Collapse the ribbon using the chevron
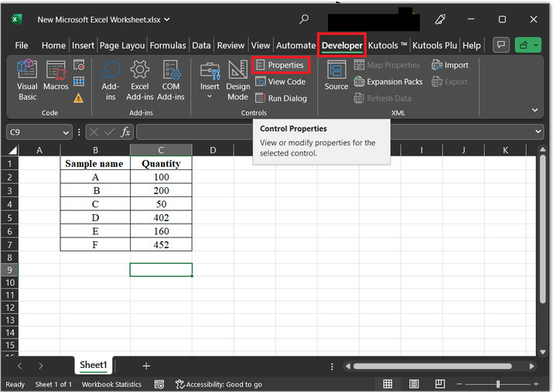553x392 pixels. (534, 111)
